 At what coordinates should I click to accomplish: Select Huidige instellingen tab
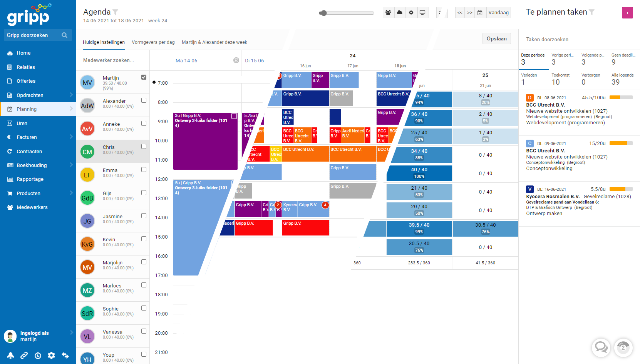pos(104,42)
